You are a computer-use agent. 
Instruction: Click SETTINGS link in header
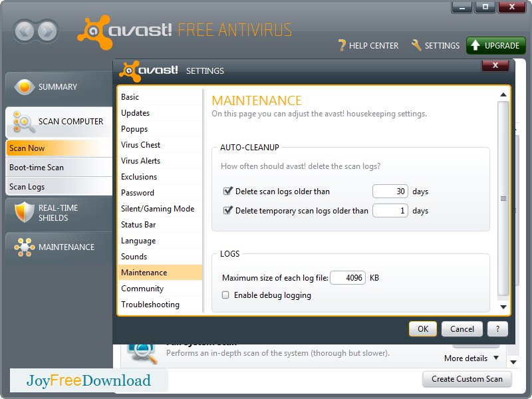click(442, 46)
